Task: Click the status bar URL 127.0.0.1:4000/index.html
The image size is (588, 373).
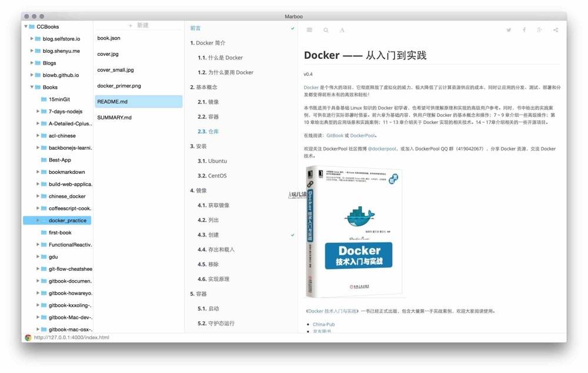Action: click(72, 337)
